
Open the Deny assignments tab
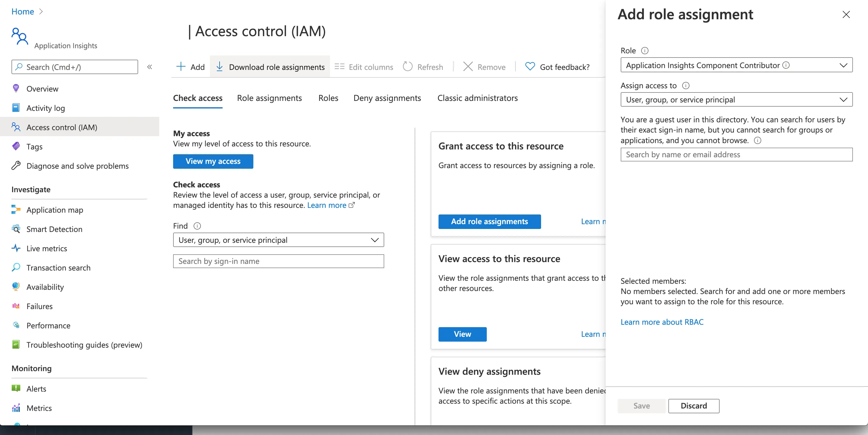pyautogui.click(x=387, y=98)
